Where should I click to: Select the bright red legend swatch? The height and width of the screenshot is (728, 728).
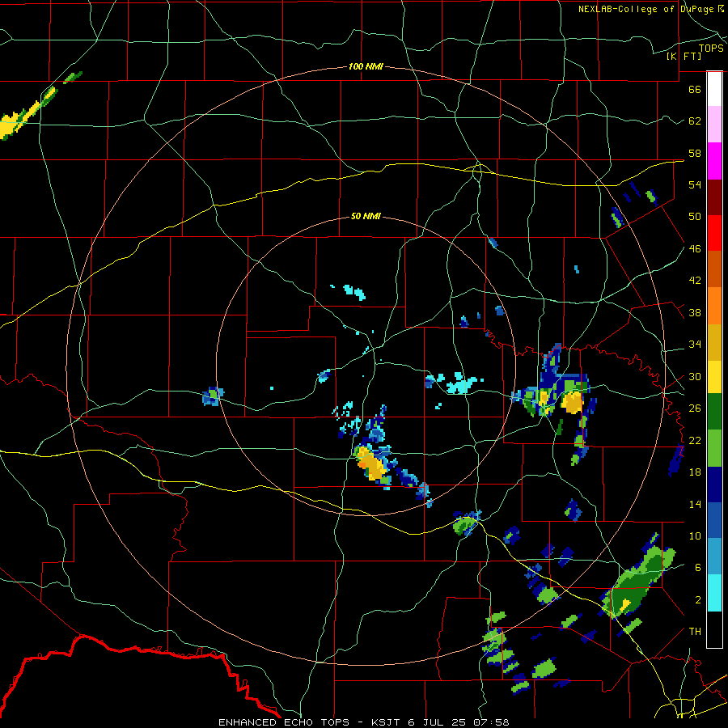(714, 234)
